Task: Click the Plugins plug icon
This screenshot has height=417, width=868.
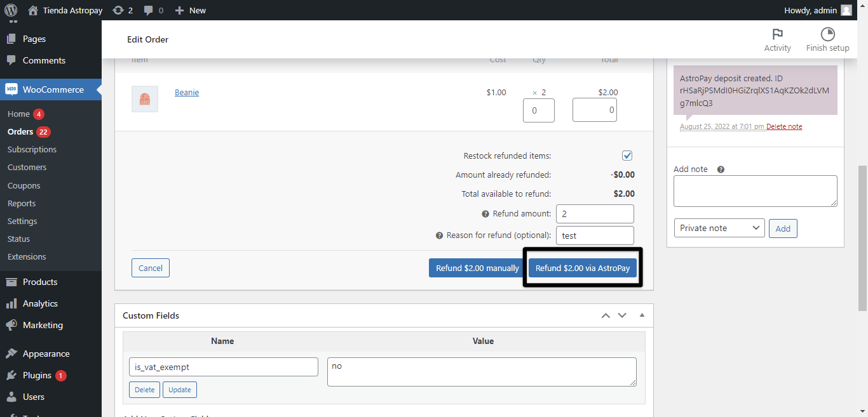Action: [x=11, y=375]
